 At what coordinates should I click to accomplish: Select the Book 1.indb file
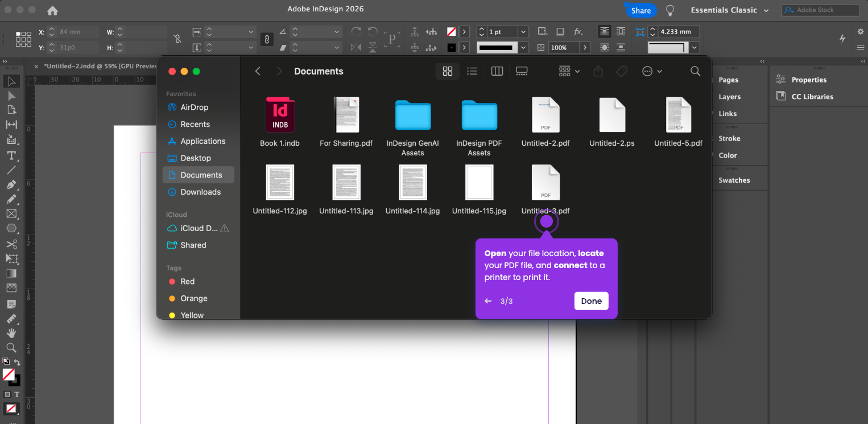[280, 122]
